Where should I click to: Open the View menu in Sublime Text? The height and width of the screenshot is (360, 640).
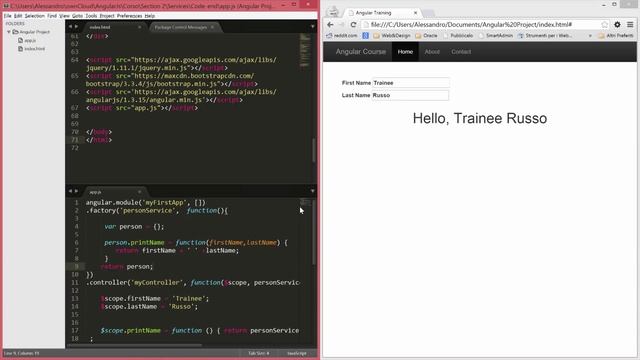point(64,16)
